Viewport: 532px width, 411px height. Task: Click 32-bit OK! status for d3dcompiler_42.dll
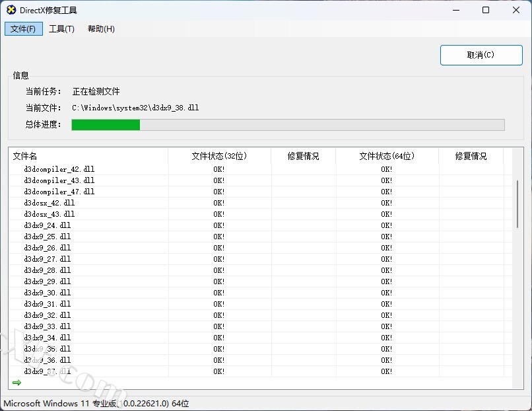point(219,169)
